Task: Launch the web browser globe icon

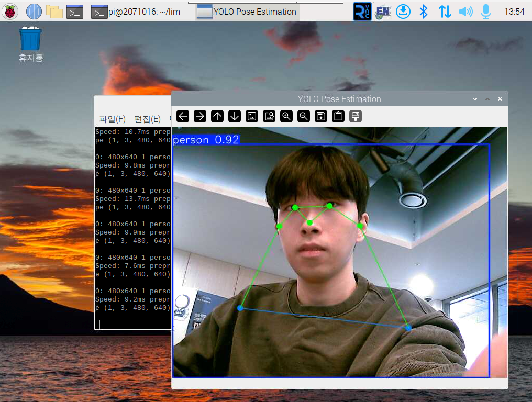Action: point(34,12)
